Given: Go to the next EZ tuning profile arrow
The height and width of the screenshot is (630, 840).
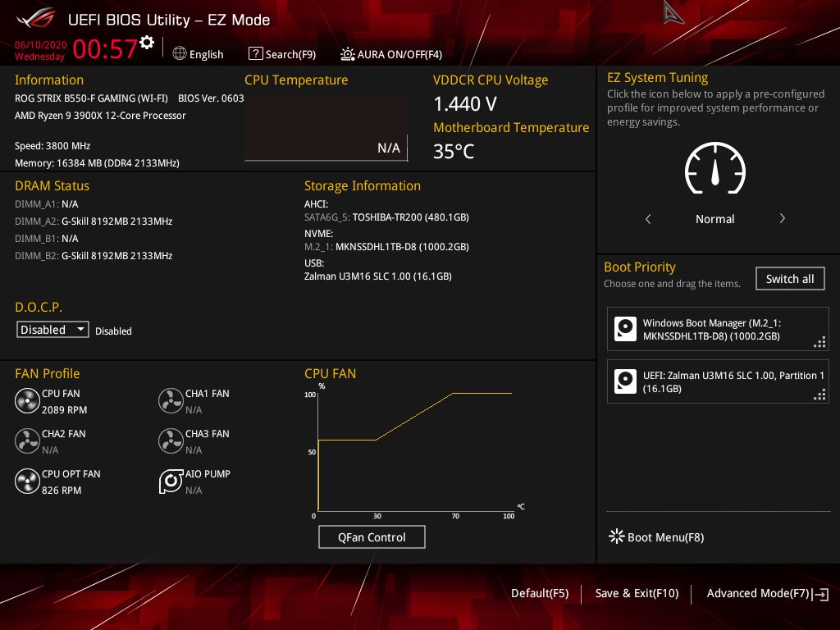Looking at the screenshot, I should (782, 218).
